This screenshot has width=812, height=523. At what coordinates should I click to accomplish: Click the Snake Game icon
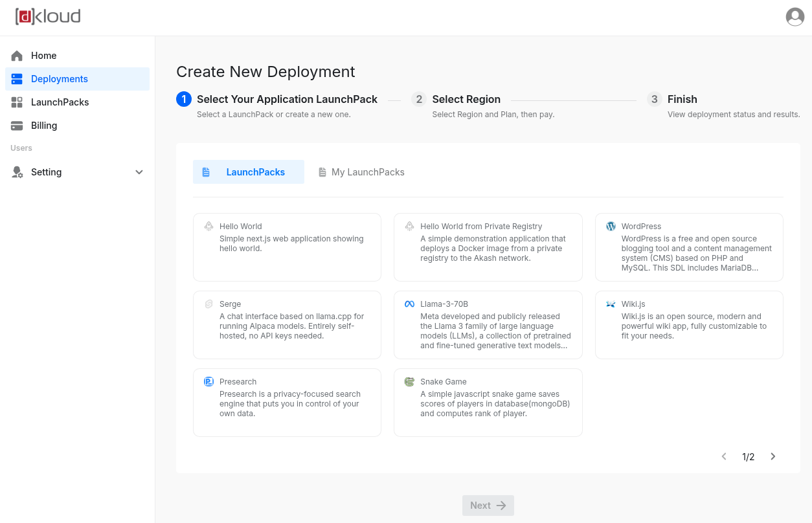point(409,382)
